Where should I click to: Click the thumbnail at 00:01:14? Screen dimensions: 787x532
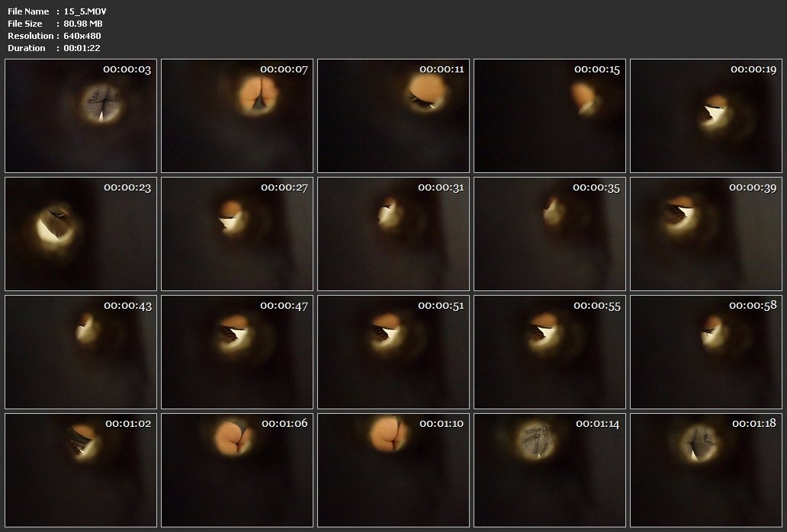[550, 470]
